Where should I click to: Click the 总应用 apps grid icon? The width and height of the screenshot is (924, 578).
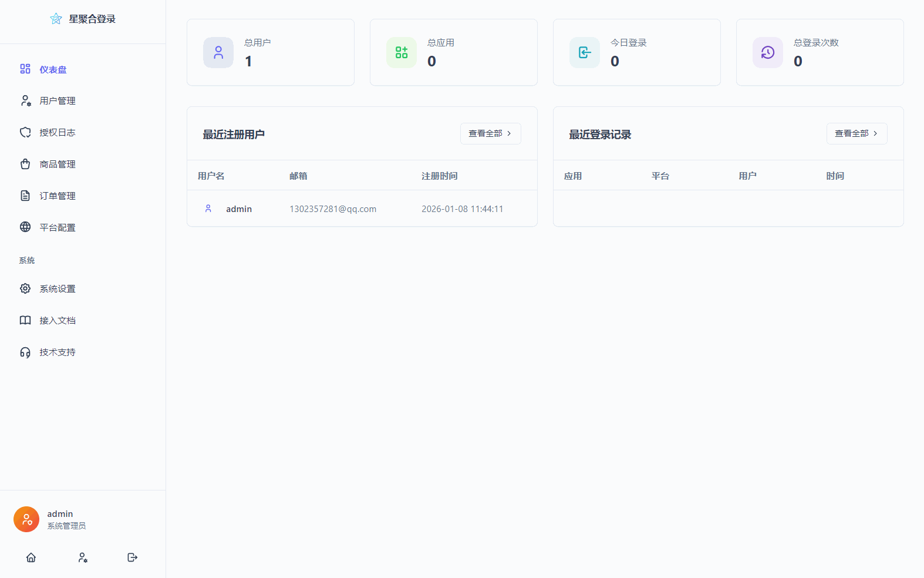pyautogui.click(x=402, y=53)
